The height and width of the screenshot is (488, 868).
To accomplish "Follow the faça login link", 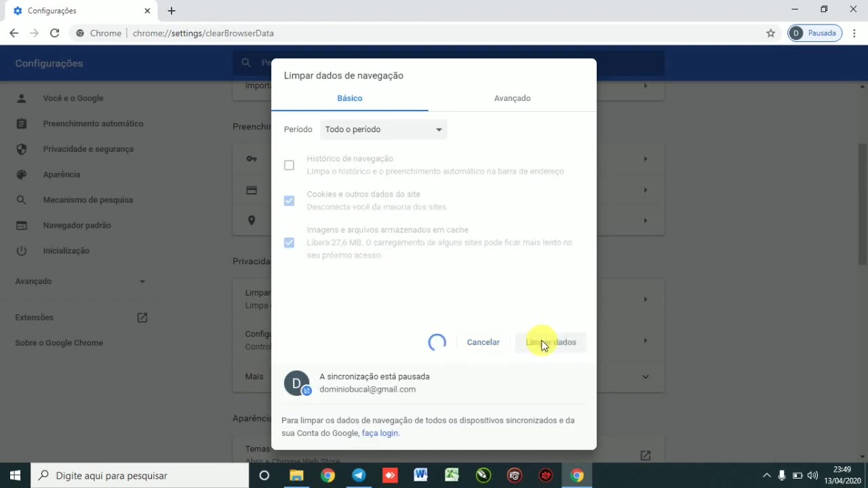I will [x=380, y=433].
